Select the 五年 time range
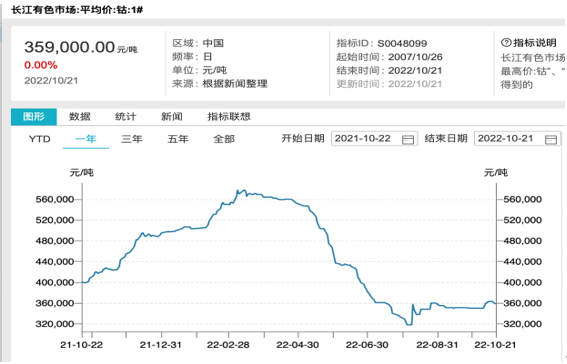The width and height of the screenshot is (567, 364). (178, 139)
